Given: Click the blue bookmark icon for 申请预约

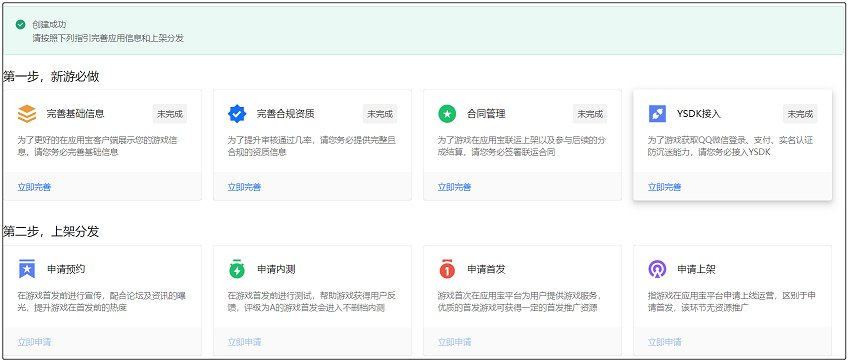Looking at the screenshot, I should 27,269.
